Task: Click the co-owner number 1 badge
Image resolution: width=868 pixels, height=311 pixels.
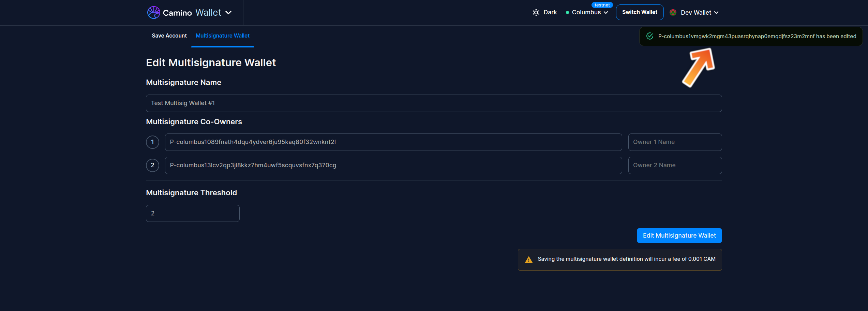Action: tap(152, 142)
